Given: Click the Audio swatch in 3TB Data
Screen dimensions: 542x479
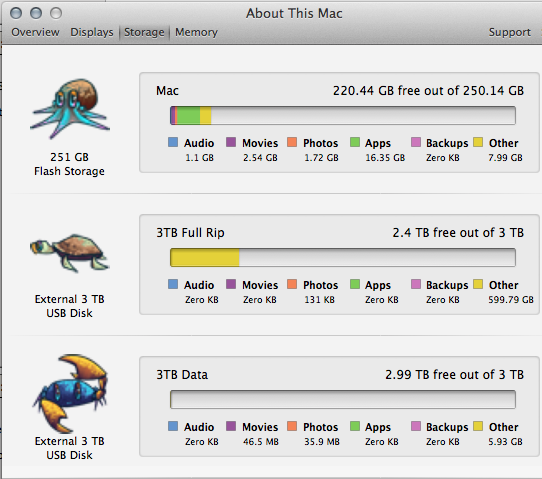Looking at the screenshot, I should point(173,426).
